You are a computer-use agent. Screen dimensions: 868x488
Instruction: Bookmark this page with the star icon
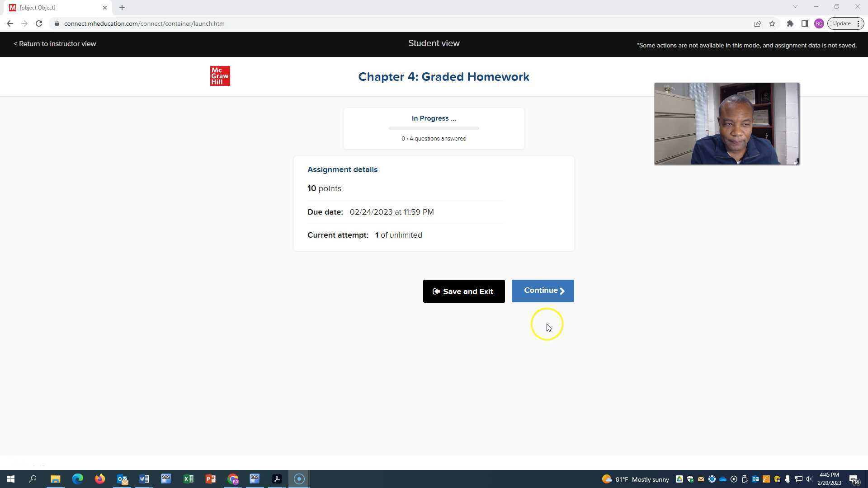pyautogui.click(x=772, y=23)
